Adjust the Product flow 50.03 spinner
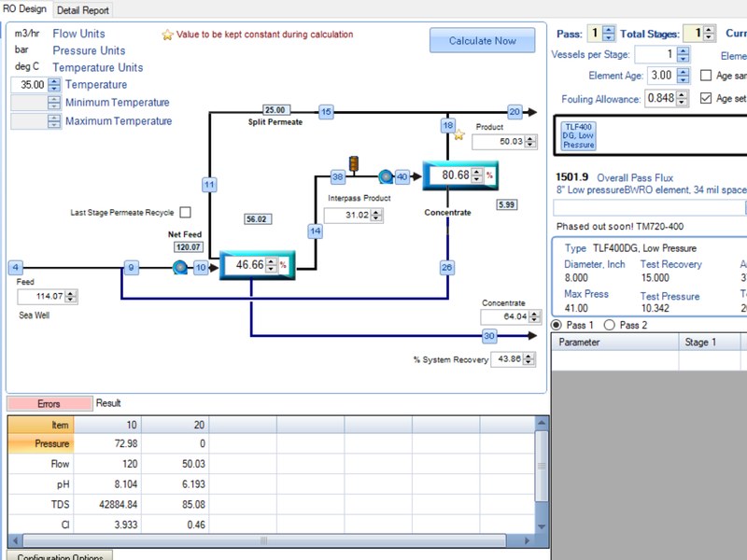The height and width of the screenshot is (560, 747). (x=530, y=142)
